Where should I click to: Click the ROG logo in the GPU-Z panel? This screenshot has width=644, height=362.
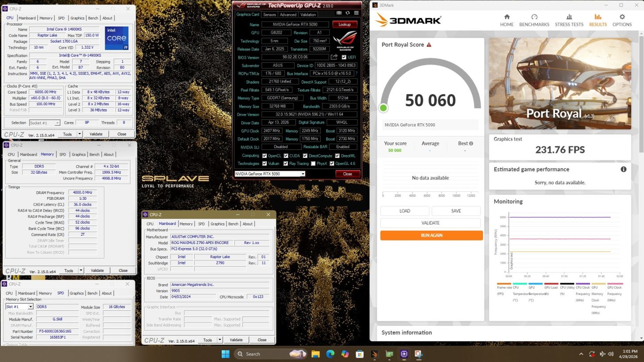pos(345,41)
